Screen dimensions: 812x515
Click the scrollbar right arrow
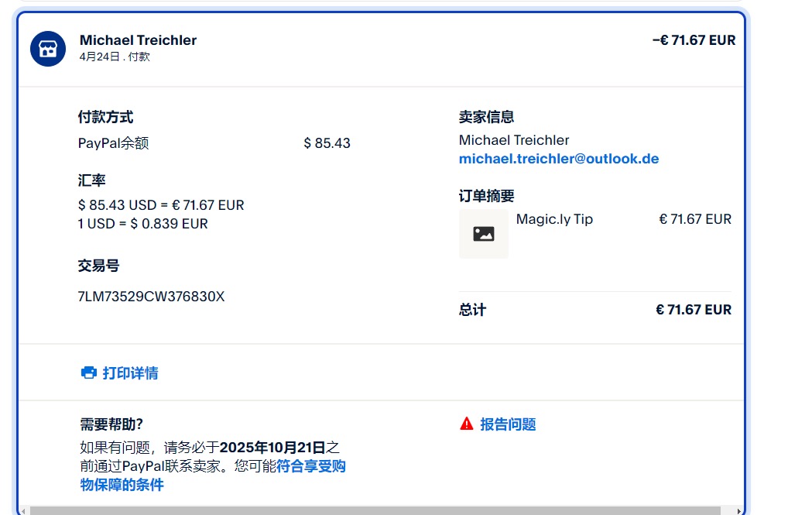738,510
